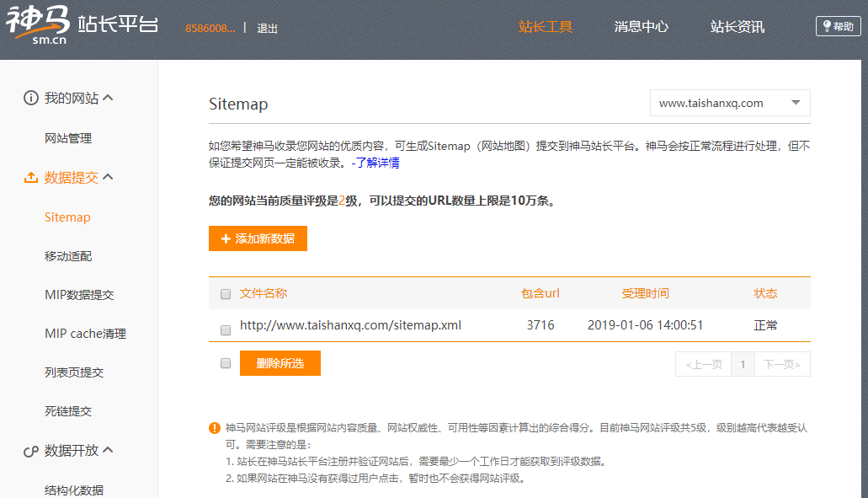The width and height of the screenshot is (868, 498).
Task: Click the 删除所选 button
Action: coord(281,362)
